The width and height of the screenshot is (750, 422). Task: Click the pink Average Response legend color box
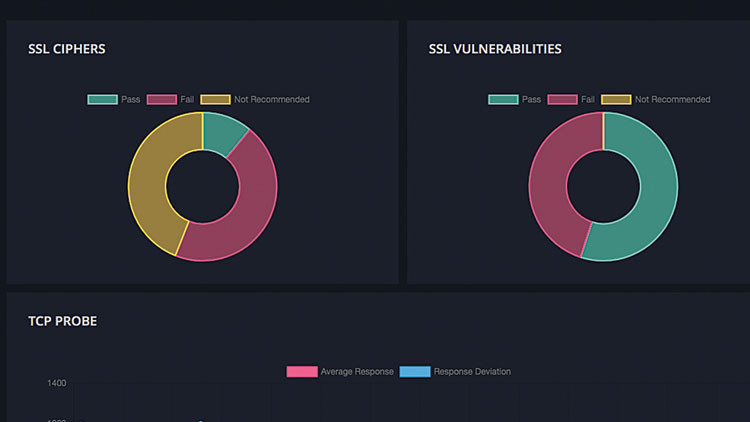pyautogui.click(x=301, y=372)
